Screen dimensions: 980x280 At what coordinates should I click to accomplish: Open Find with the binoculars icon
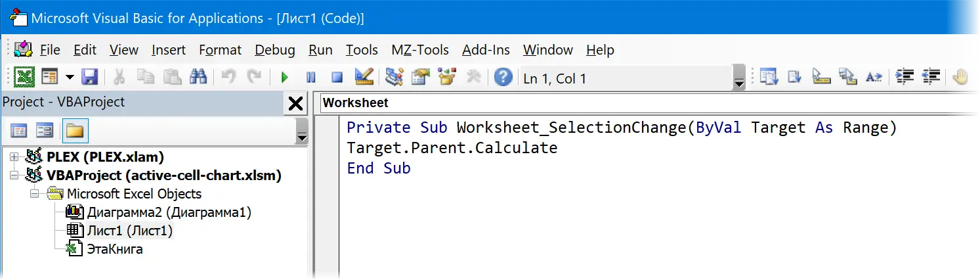198,78
